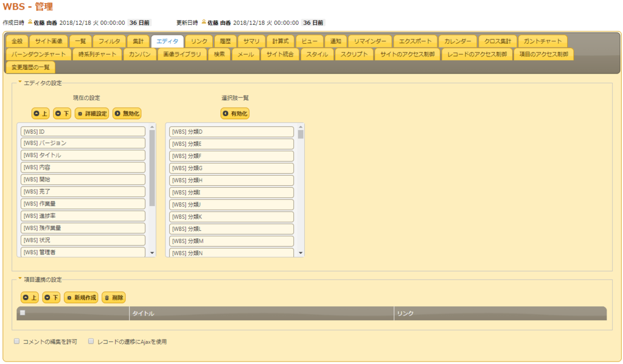Open 詳細設定 for the selected item
623x364 pixels.
point(92,114)
